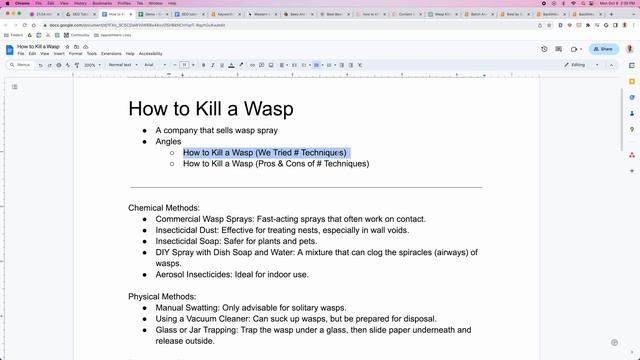The width and height of the screenshot is (640, 360).
Task: Insert an image using the toolbar icon
Action: [271, 65]
